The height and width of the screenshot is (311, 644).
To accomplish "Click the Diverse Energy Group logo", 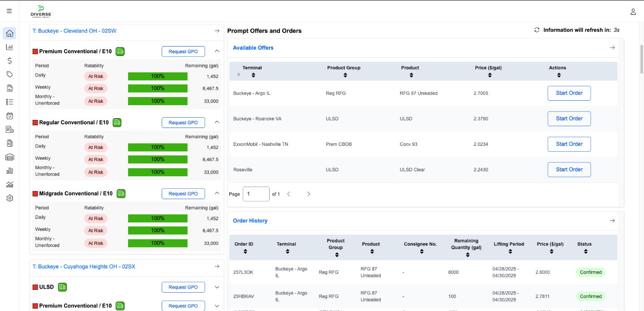I will coord(41,12).
